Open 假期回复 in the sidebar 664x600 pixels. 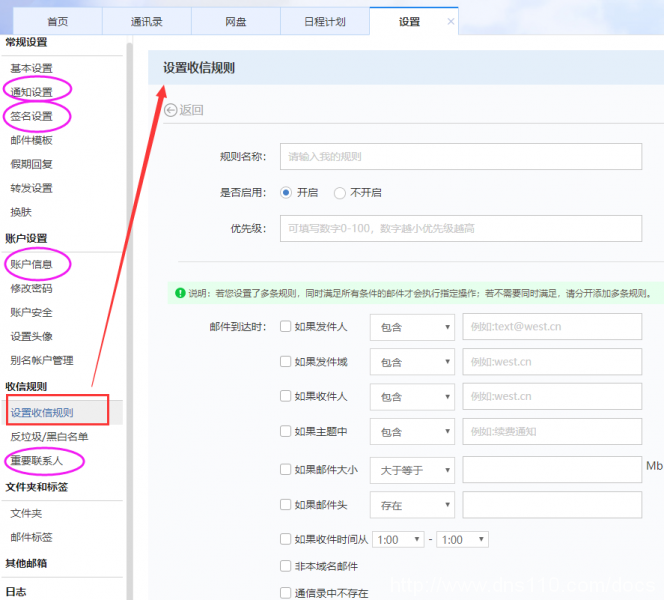(x=31, y=164)
